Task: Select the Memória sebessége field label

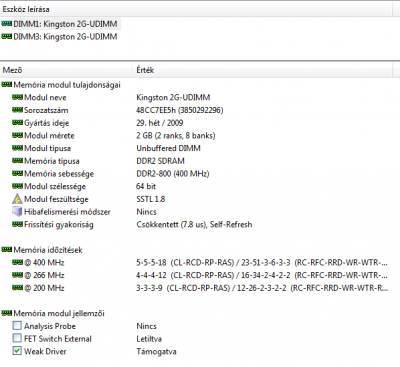Action: [x=59, y=174]
